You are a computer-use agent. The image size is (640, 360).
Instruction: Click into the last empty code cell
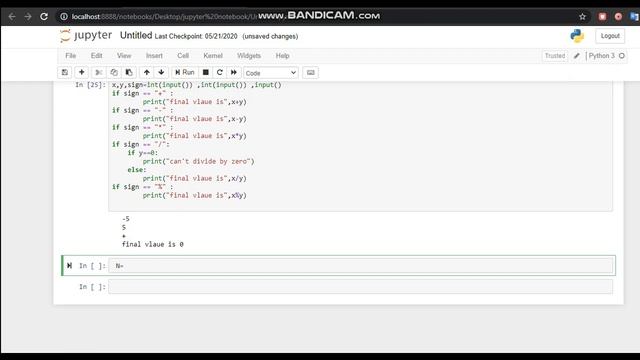pyautogui.click(x=361, y=287)
